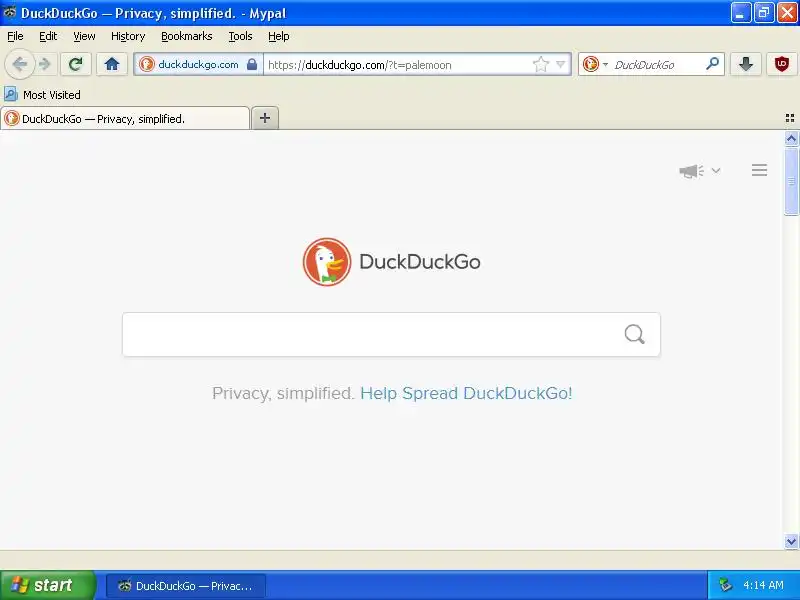800x600 pixels.
Task: Click the scrollbar down arrow
Action: (791, 541)
